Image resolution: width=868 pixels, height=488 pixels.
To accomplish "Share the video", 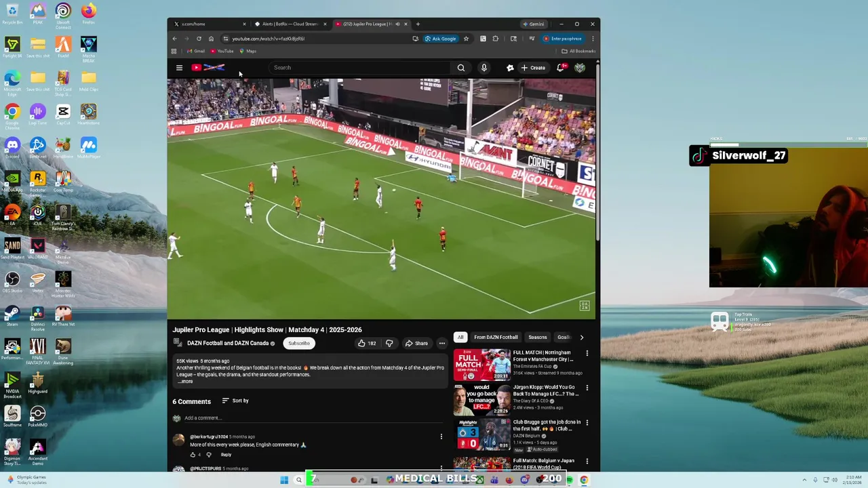I will pos(416,344).
